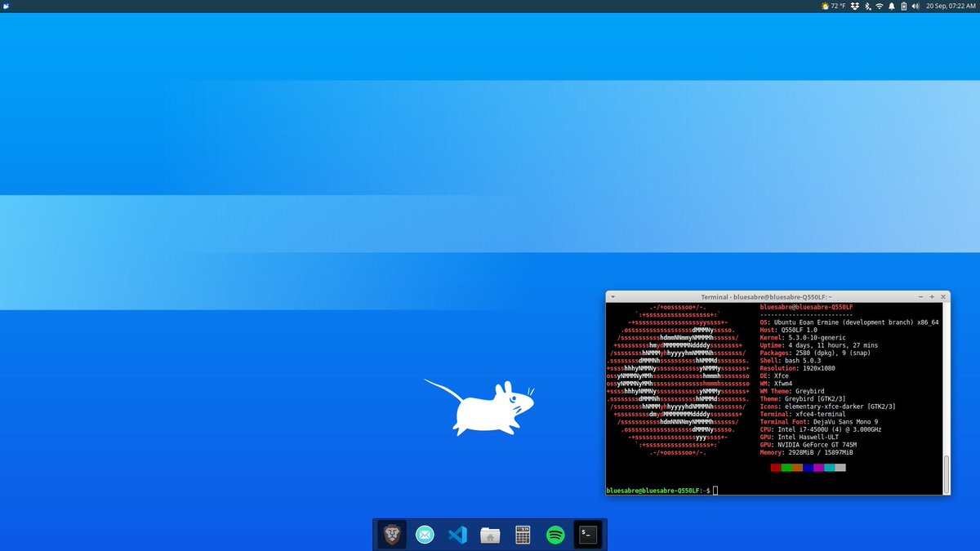Open the applications menu in the top-left corner

(x=7, y=6)
